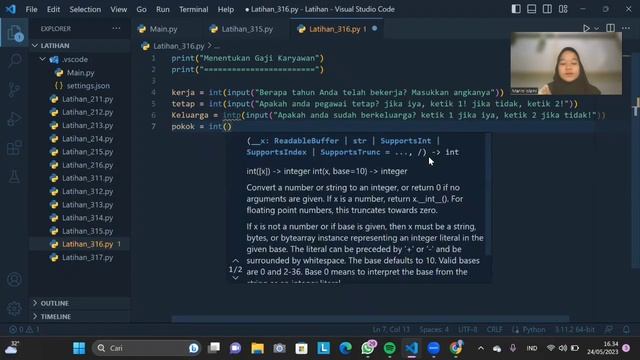Click inside int() on line 7
The image size is (640, 360).
(x=227, y=127)
